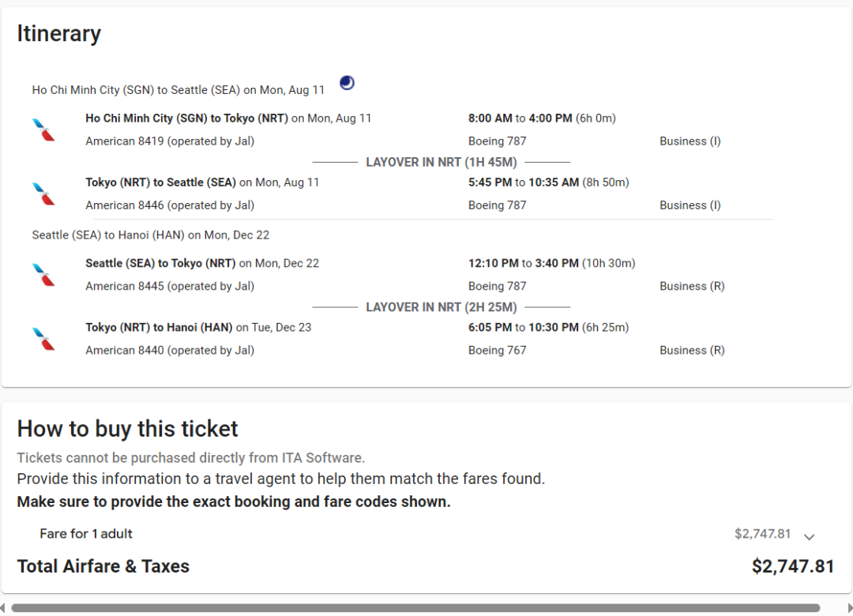This screenshot has height=616, width=853.
Task: Select '8:00 AM to 4:00 PM' time
Action: [520, 118]
